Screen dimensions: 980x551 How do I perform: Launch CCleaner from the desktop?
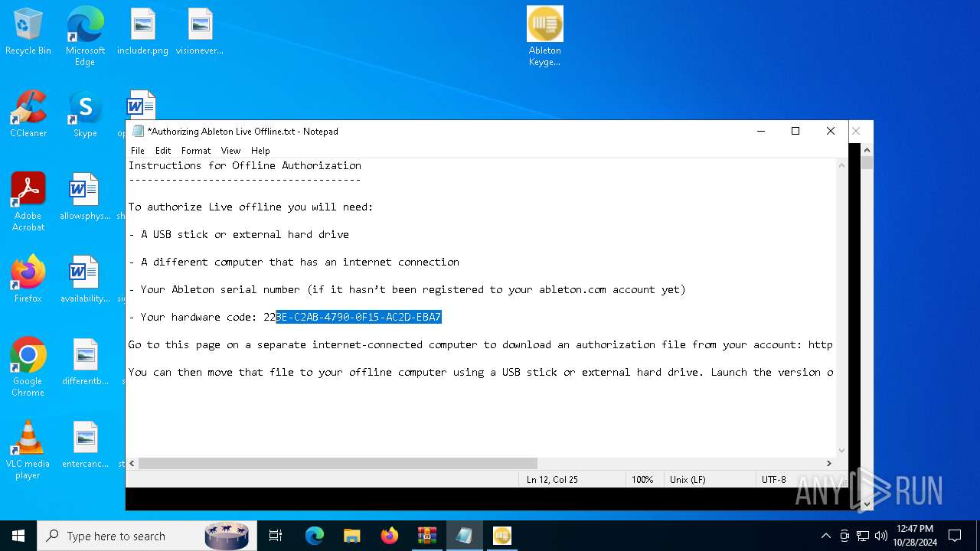click(28, 115)
